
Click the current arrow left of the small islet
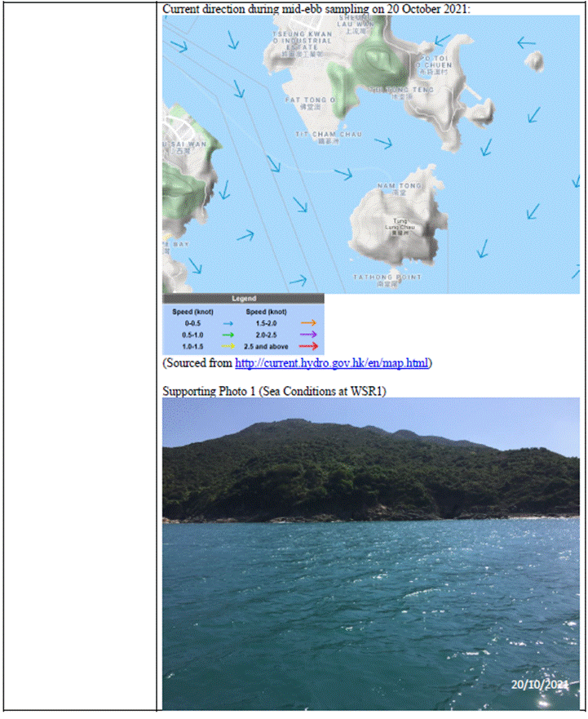tap(526, 43)
